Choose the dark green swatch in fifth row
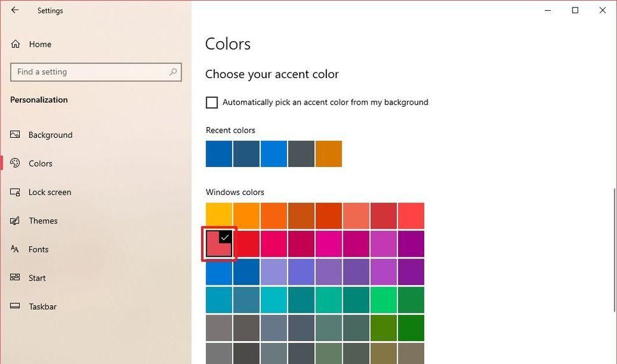 pyautogui.click(x=411, y=327)
